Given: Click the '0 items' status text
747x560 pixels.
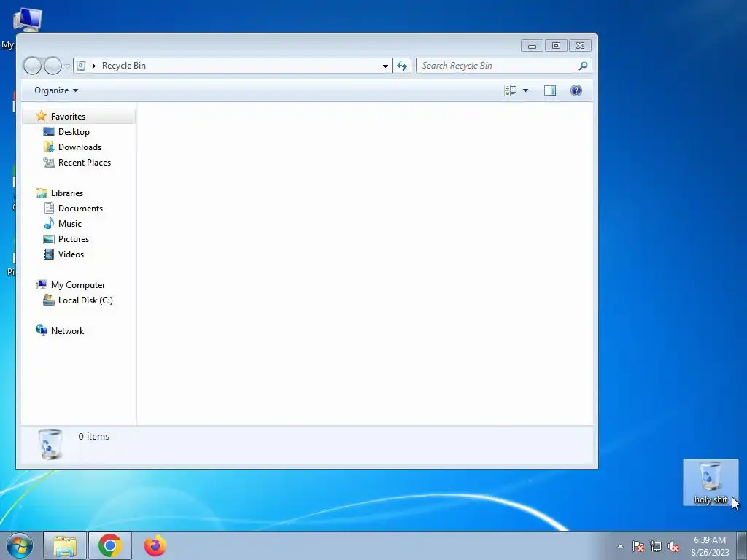Looking at the screenshot, I should 94,436.
